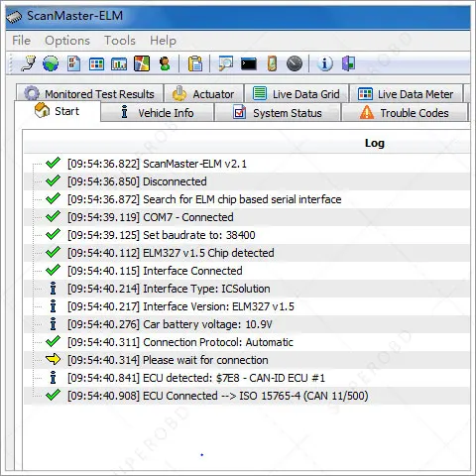Switch to the Actuator tab
Viewport: 476px width, 476px height.
tap(204, 94)
